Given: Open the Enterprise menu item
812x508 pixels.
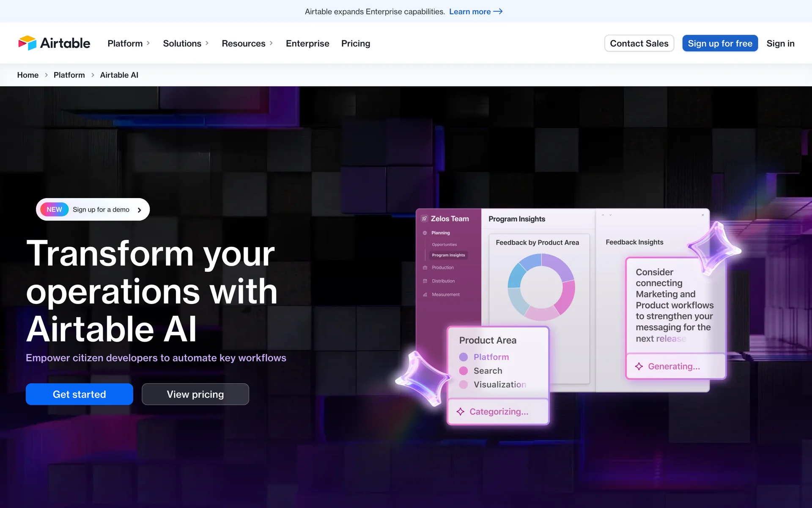Looking at the screenshot, I should [x=307, y=43].
